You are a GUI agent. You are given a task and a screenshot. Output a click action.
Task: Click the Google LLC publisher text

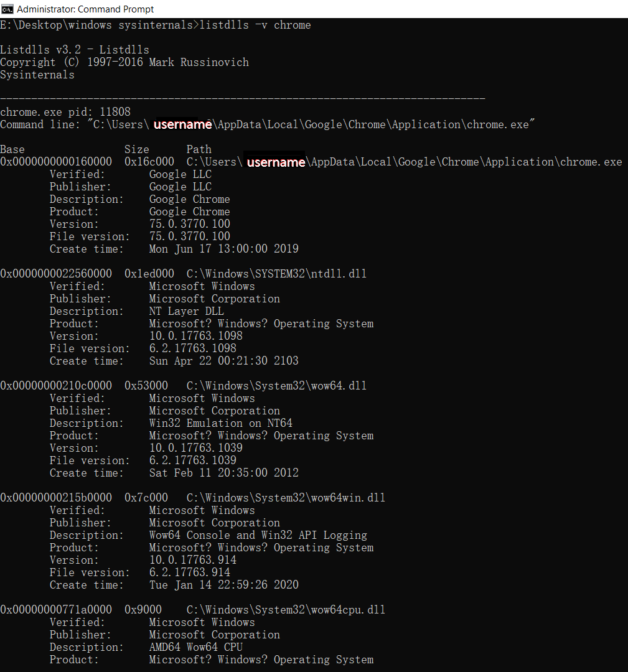(x=180, y=187)
